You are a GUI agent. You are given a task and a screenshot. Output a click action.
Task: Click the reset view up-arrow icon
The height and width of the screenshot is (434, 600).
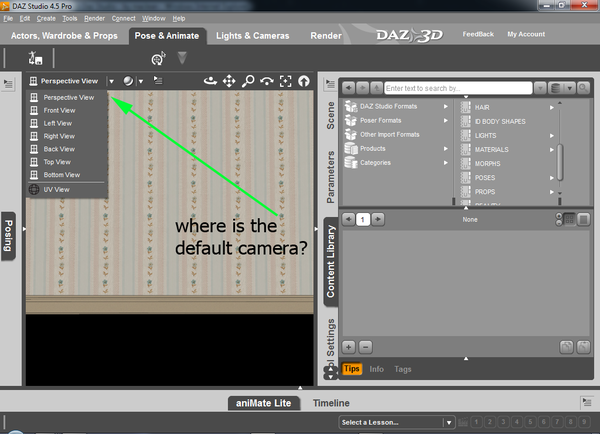pos(304,81)
